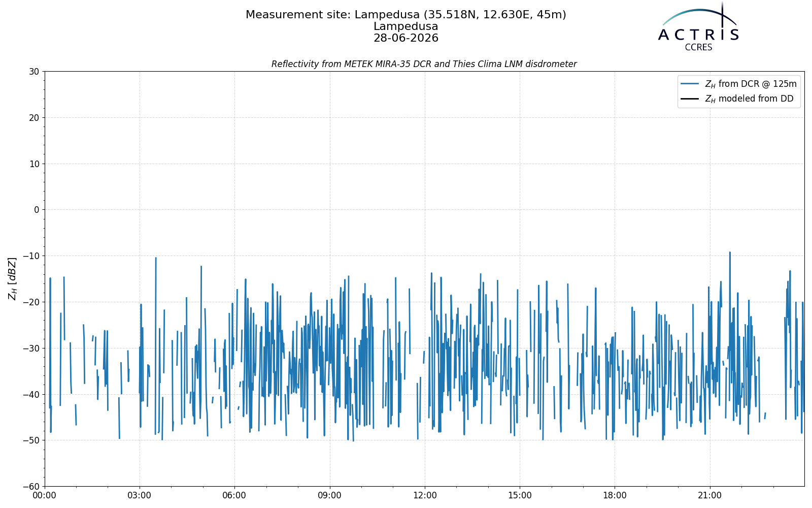Click y-axis tick label −10
Screen dimensions: 812x508
[x=31, y=256]
